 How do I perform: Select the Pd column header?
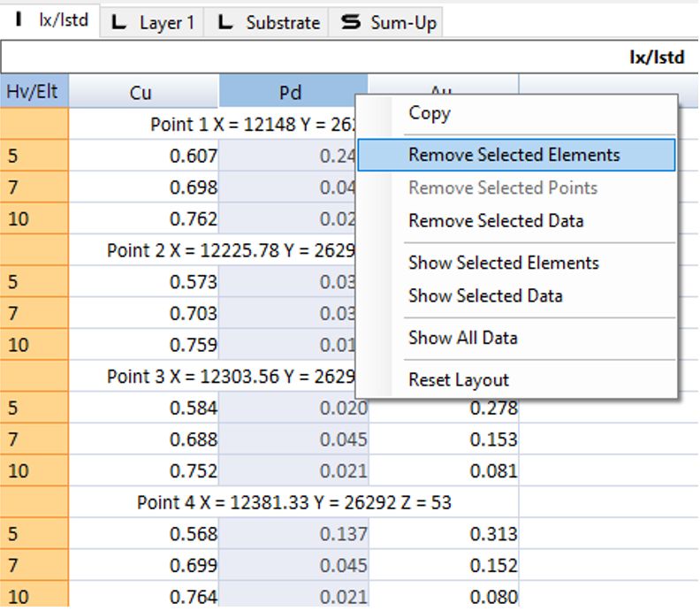pos(291,93)
